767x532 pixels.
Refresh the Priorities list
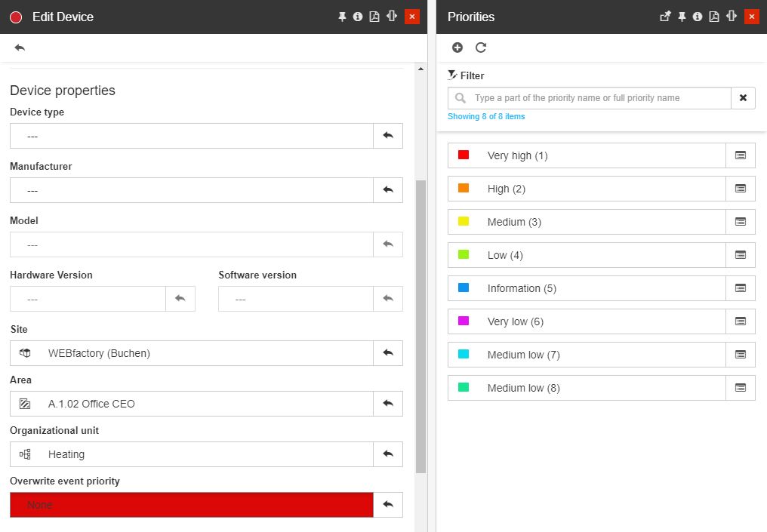point(481,48)
